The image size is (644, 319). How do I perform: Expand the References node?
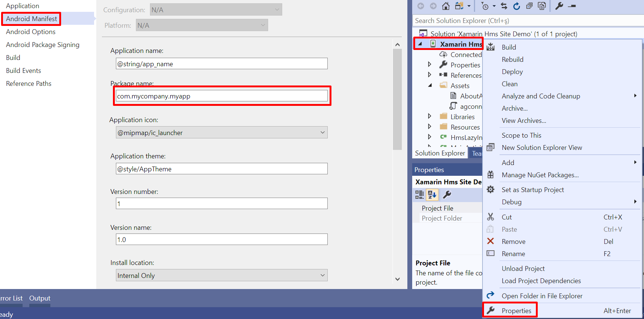pyautogui.click(x=430, y=75)
